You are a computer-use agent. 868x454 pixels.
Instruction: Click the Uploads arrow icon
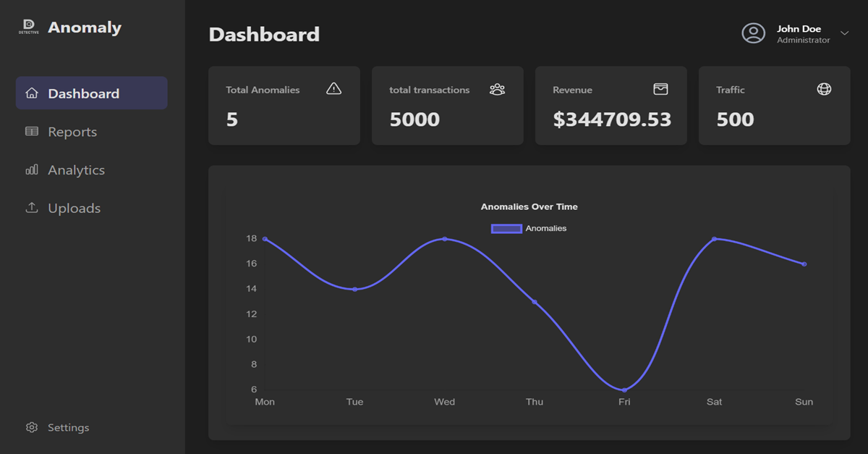point(32,208)
